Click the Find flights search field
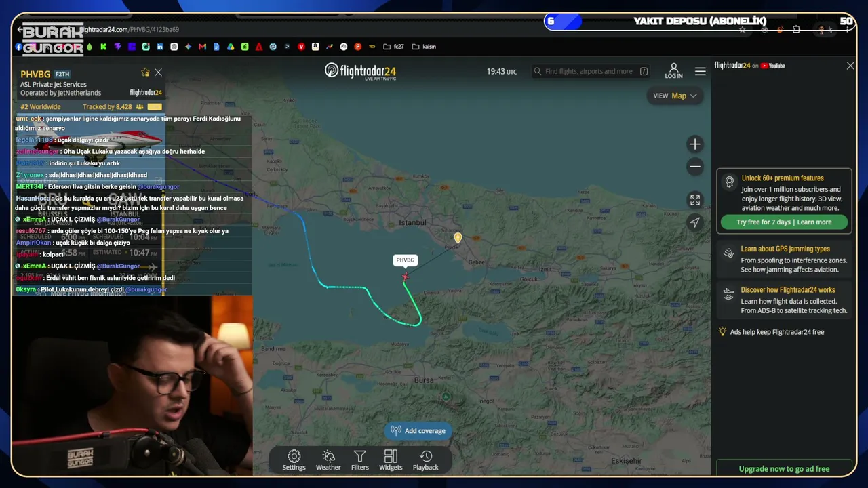868x488 pixels. [x=591, y=71]
